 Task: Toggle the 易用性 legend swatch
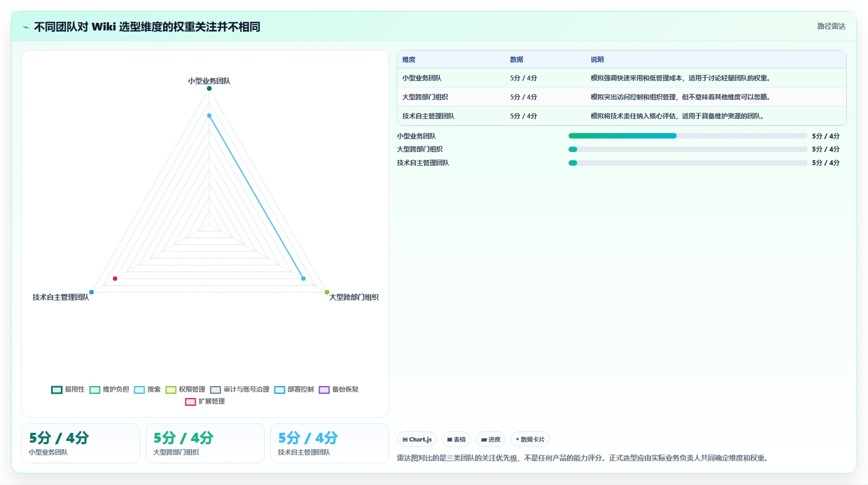(x=57, y=389)
